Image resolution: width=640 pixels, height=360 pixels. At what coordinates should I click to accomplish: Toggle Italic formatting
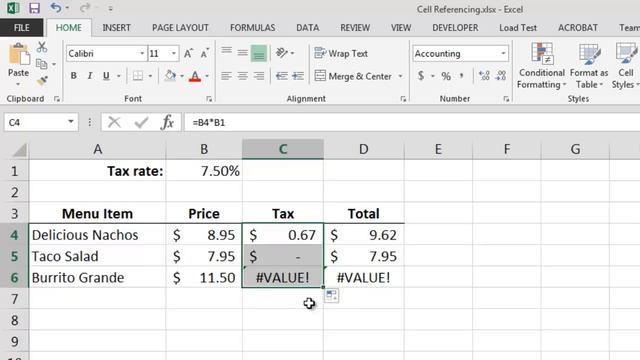[89, 76]
